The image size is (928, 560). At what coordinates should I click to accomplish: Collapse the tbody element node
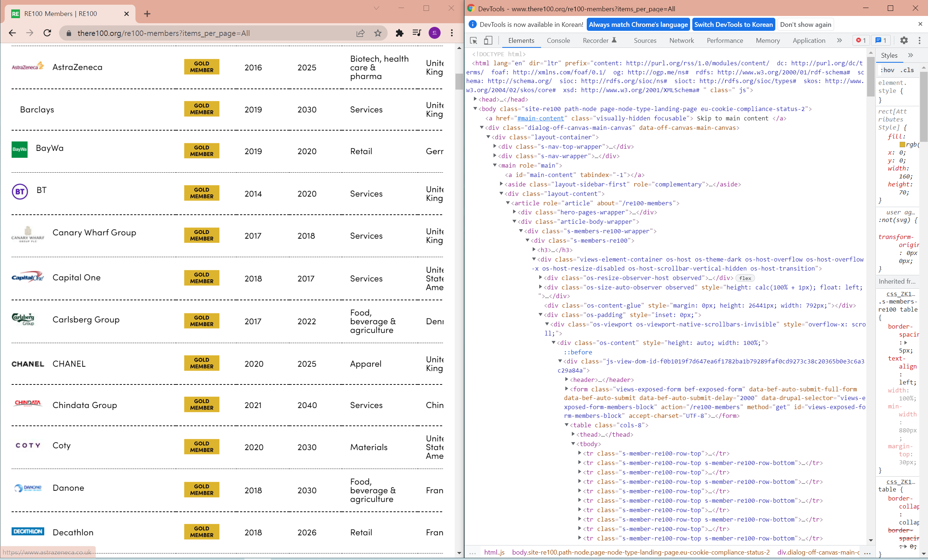pyautogui.click(x=573, y=444)
